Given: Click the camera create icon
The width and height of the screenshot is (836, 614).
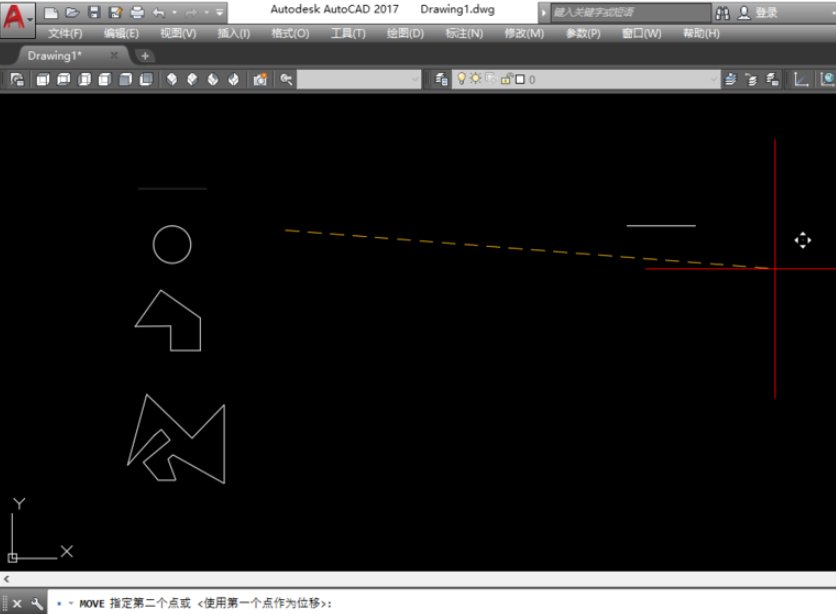Looking at the screenshot, I should tap(260, 79).
